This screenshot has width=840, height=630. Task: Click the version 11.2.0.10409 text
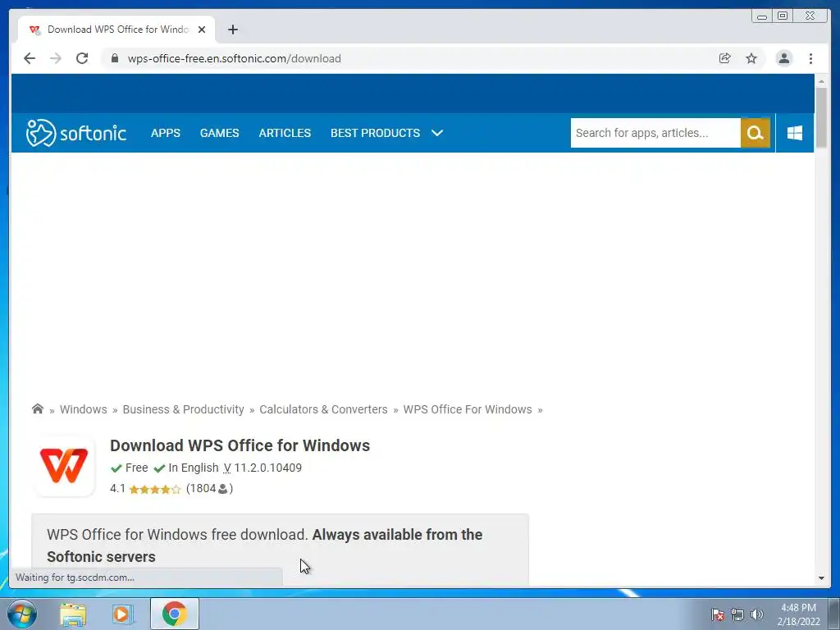click(268, 468)
